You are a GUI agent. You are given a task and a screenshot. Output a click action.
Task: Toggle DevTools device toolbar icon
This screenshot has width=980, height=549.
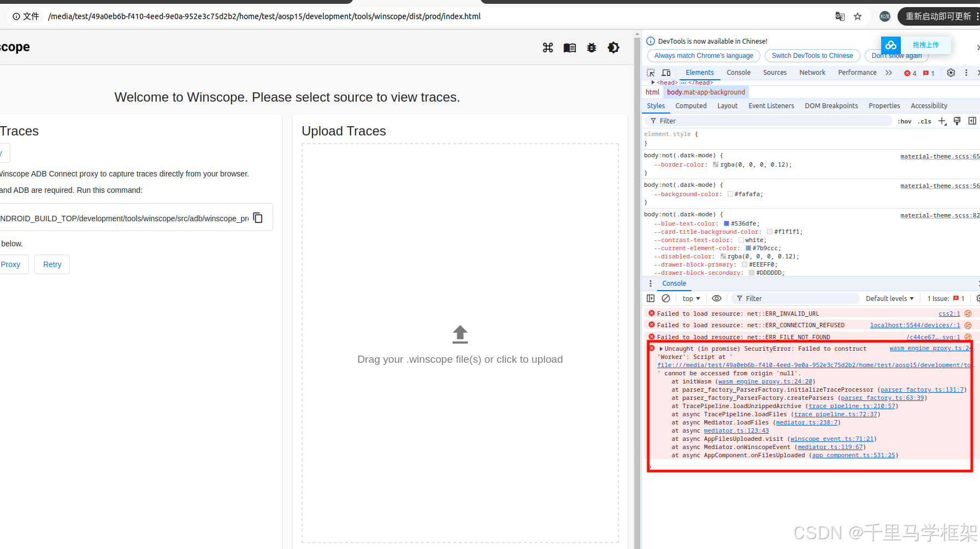point(666,73)
